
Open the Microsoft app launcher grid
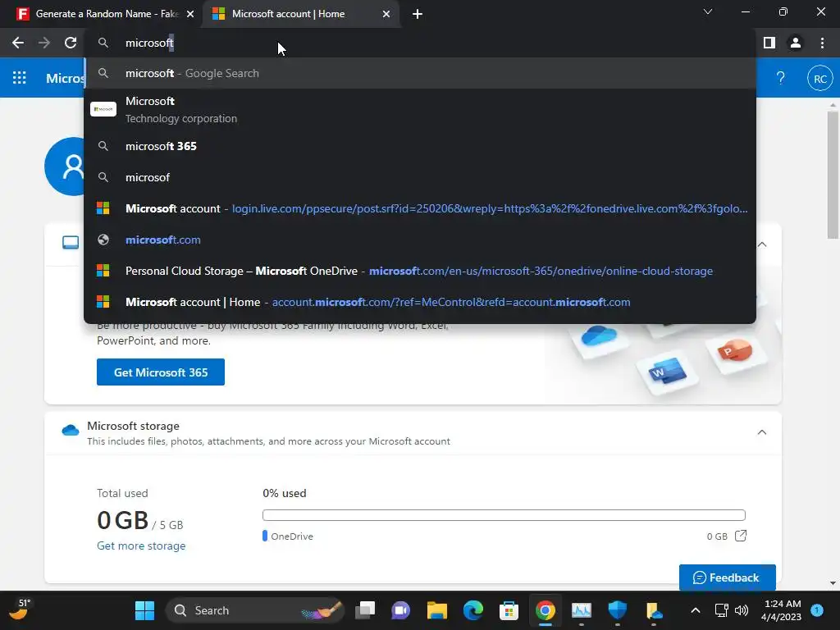pyautogui.click(x=20, y=78)
